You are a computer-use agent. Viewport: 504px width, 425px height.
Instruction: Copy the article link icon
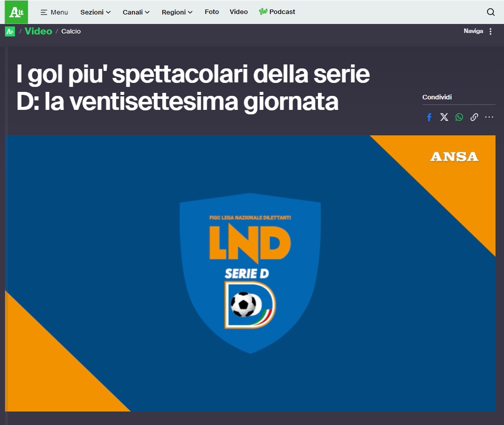474,117
